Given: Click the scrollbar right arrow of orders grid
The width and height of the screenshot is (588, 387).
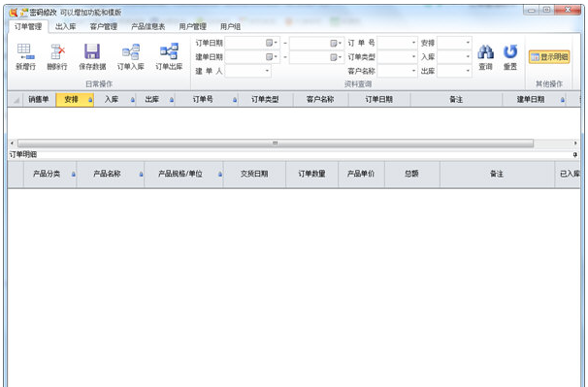Looking at the screenshot, I should coord(575,144).
